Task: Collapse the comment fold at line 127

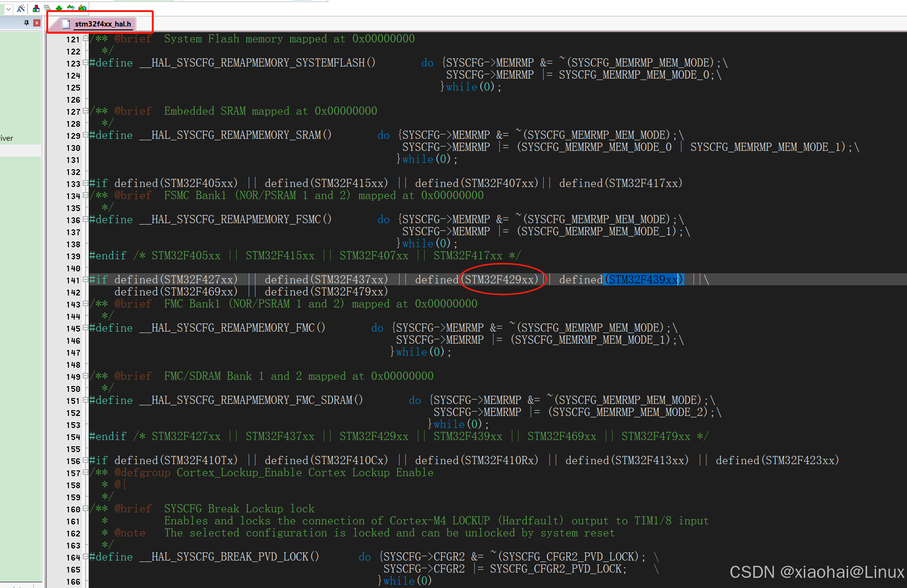Action: (x=85, y=110)
